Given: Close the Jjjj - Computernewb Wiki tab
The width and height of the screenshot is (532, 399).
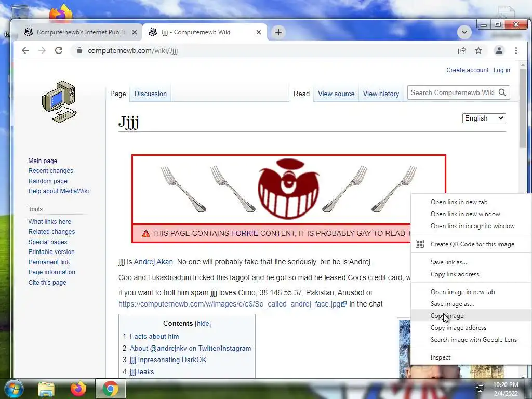Looking at the screenshot, I should (x=259, y=32).
